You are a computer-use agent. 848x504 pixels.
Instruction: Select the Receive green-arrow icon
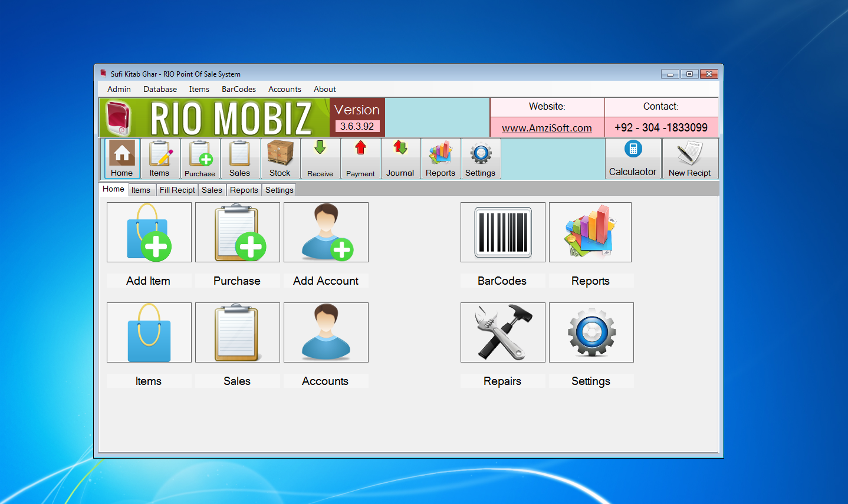(320, 158)
